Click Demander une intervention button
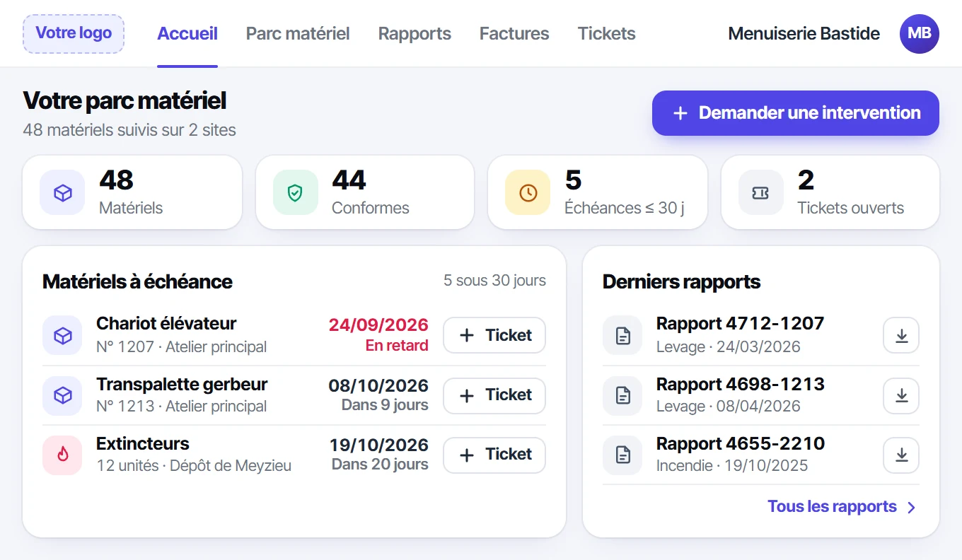The width and height of the screenshot is (962, 560). click(x=796, y=113)
